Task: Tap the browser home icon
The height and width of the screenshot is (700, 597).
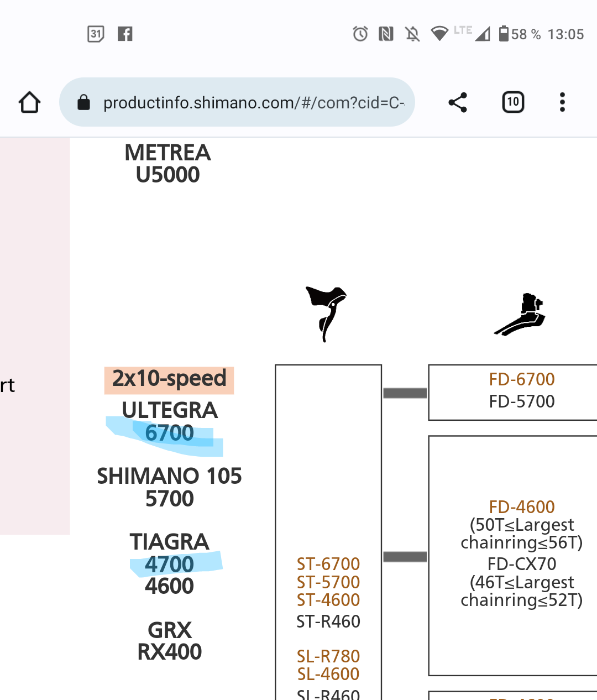Action: [30, 102]
